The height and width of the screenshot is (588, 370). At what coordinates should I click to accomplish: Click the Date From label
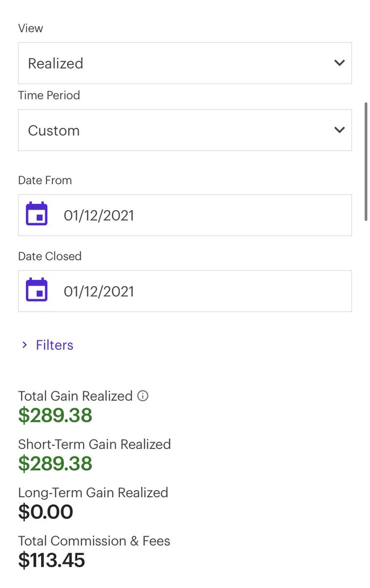click(x=45, y=180)
